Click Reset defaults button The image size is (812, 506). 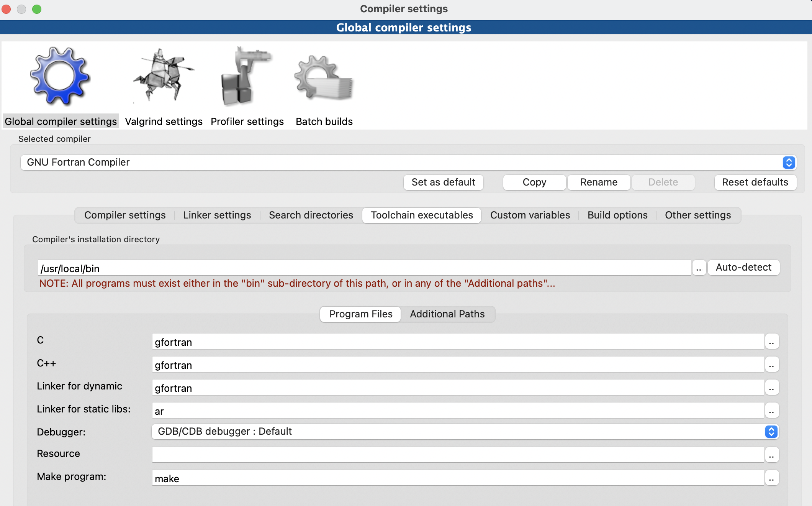[x=755, y=182]
